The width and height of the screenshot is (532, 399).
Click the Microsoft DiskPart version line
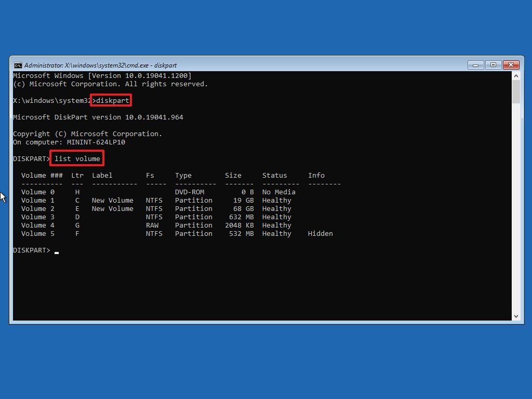(x=98, y=117)
